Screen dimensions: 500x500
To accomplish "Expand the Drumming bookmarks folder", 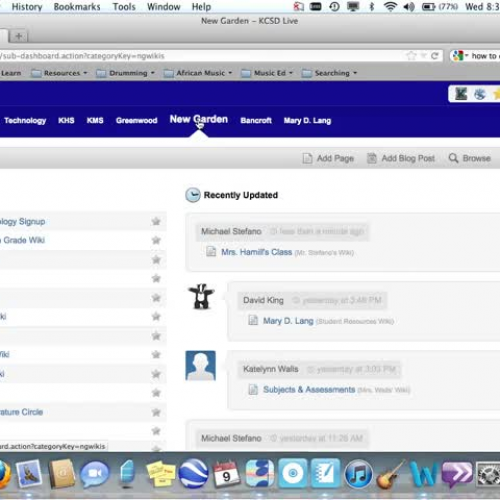I will [x=125, y=73].
